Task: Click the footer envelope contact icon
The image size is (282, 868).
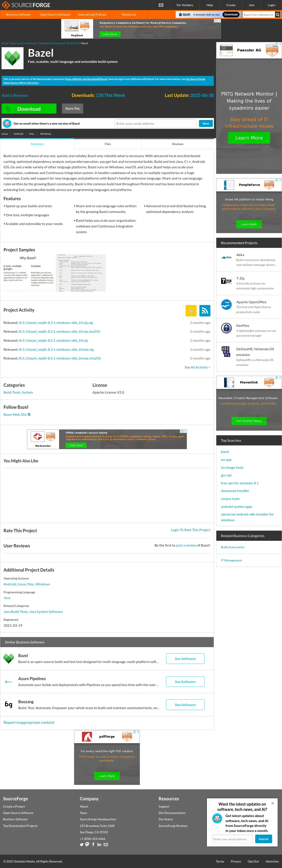Action: click(106, 844)
